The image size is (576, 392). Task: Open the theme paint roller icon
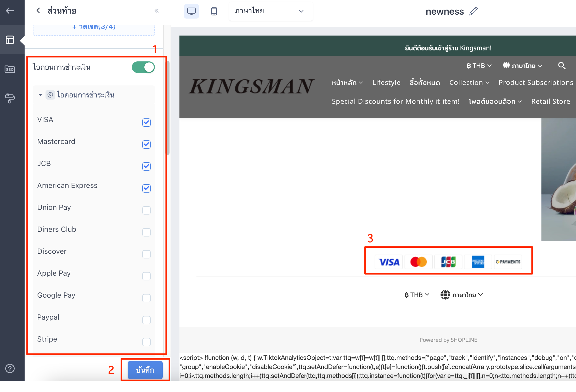tap(10, 98)
